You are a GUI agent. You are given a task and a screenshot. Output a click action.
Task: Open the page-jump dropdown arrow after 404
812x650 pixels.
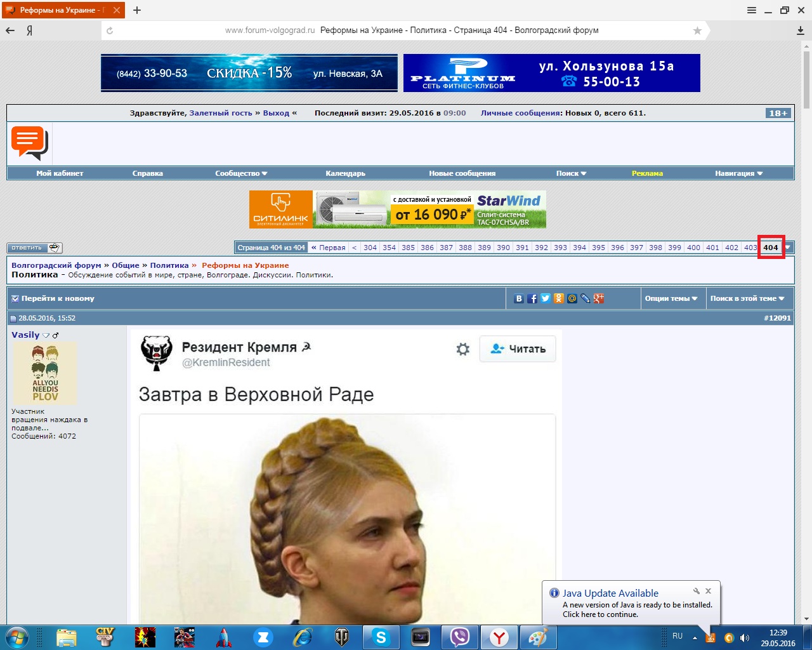pos(789,248)
